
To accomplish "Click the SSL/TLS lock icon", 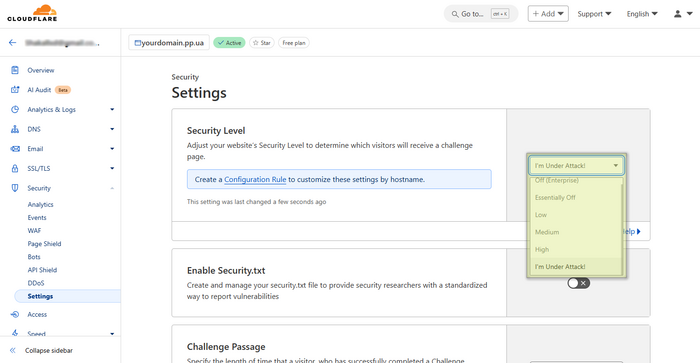I will [15, 168].
